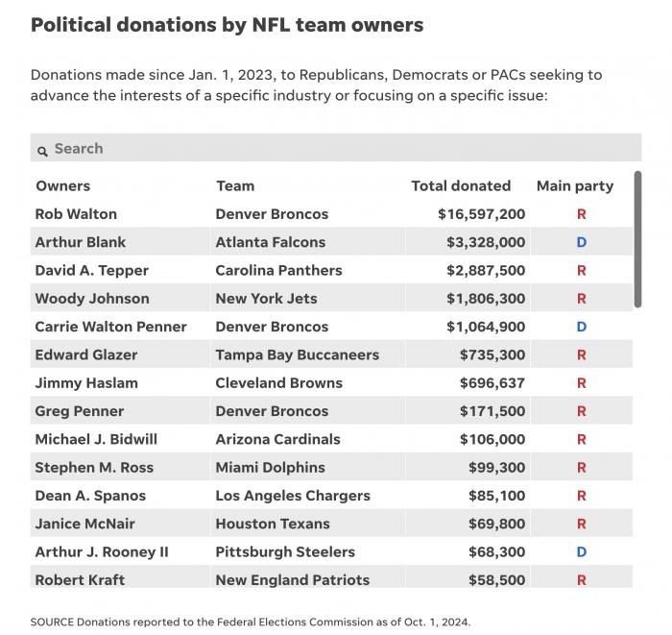Click the red R for Woody Johnson
Image resolution: width=672 pixels, height=635 pixels.
click(x=581, y=299)
